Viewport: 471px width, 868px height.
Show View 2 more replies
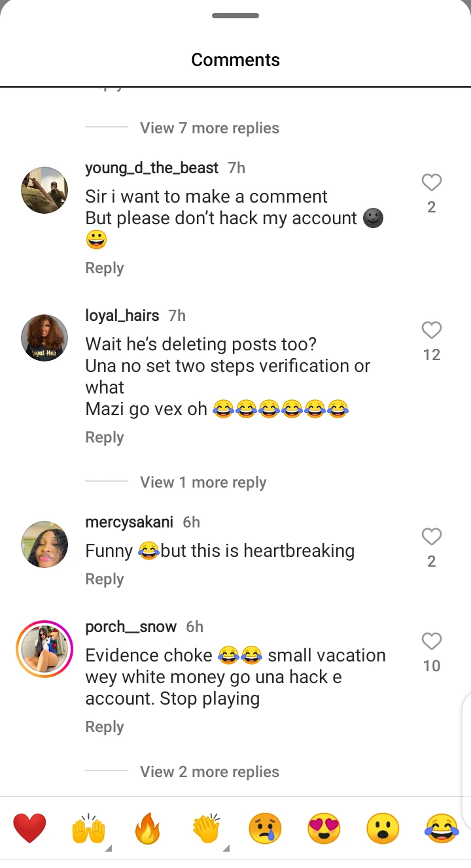209,772
